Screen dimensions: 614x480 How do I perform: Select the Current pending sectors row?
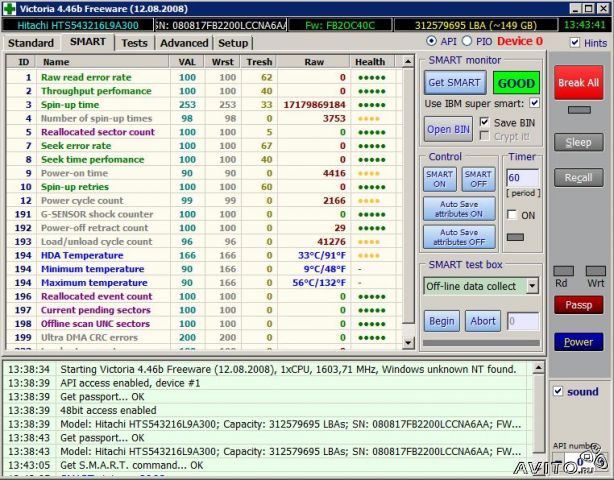[x=204, y=310]
